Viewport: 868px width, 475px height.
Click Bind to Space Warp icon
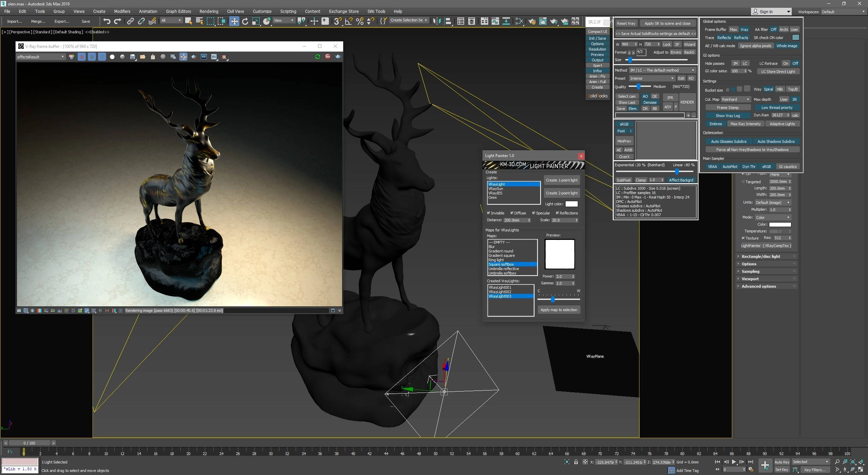click(x=152, y=21)
